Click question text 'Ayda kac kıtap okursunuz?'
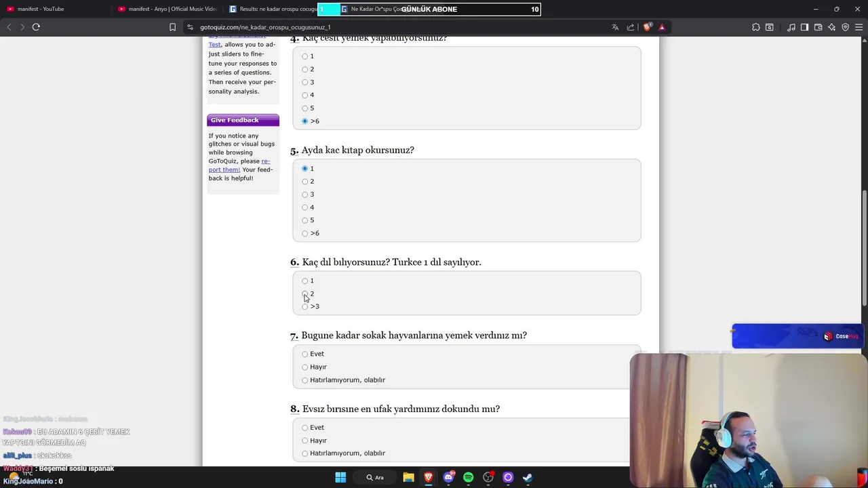The width and height of the screenshot is (868, 488). (x=358, y=150)
